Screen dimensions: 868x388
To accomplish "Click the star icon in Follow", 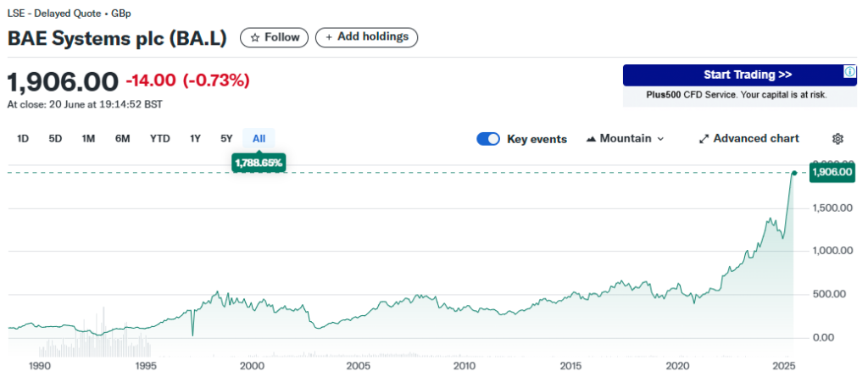I will 254,37.
